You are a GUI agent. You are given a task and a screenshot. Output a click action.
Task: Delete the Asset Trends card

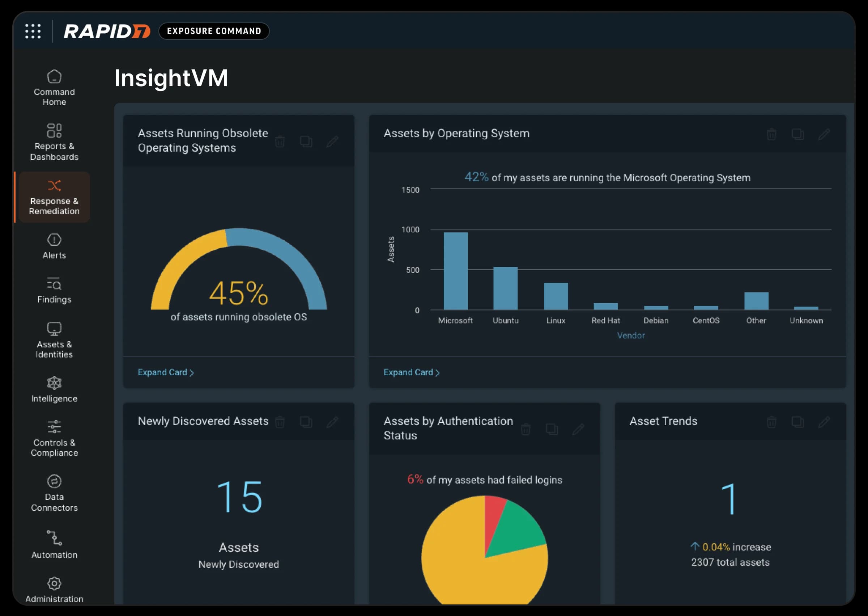[x=771, y=422]
